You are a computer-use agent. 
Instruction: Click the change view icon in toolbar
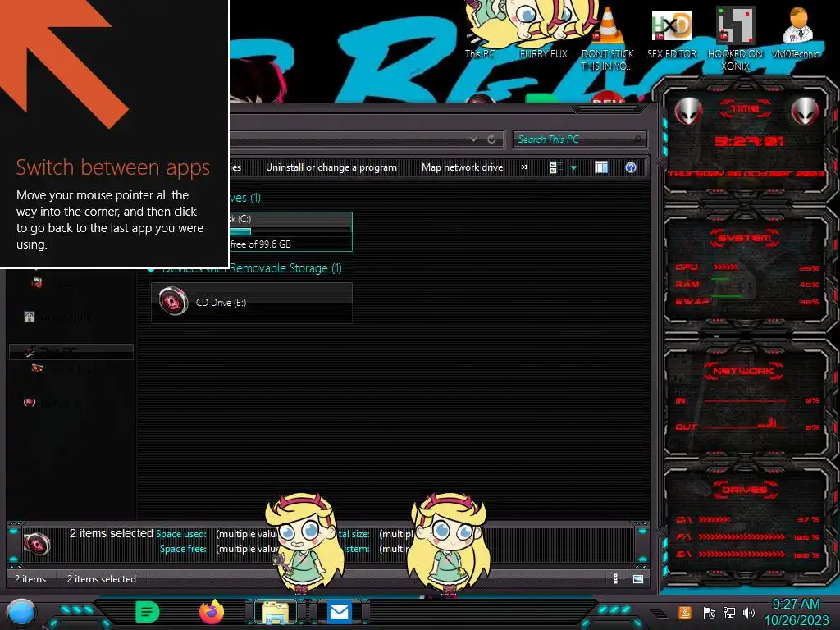point(556,167)
